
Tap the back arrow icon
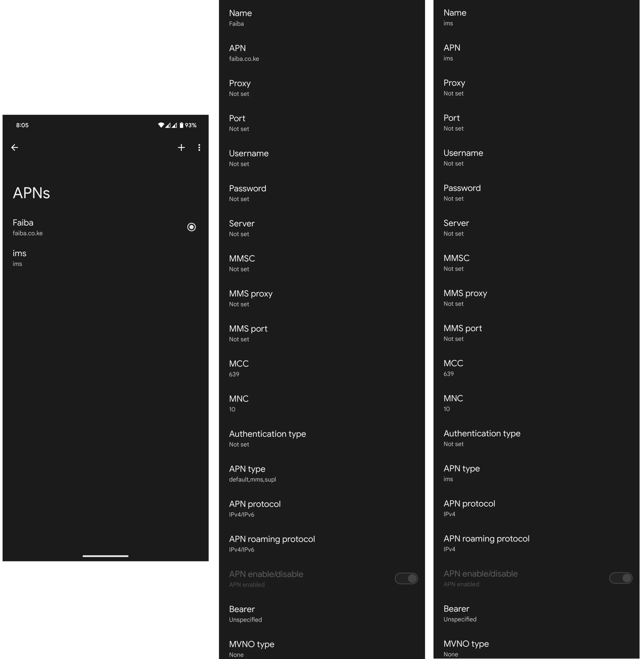(x=14, y=148)
